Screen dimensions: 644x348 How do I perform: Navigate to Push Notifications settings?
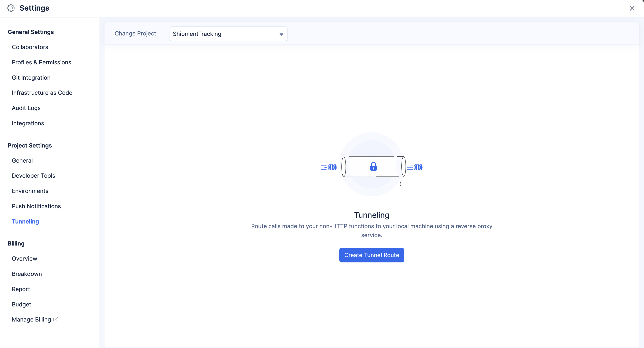pyautogui.click(x=37, y=206)
